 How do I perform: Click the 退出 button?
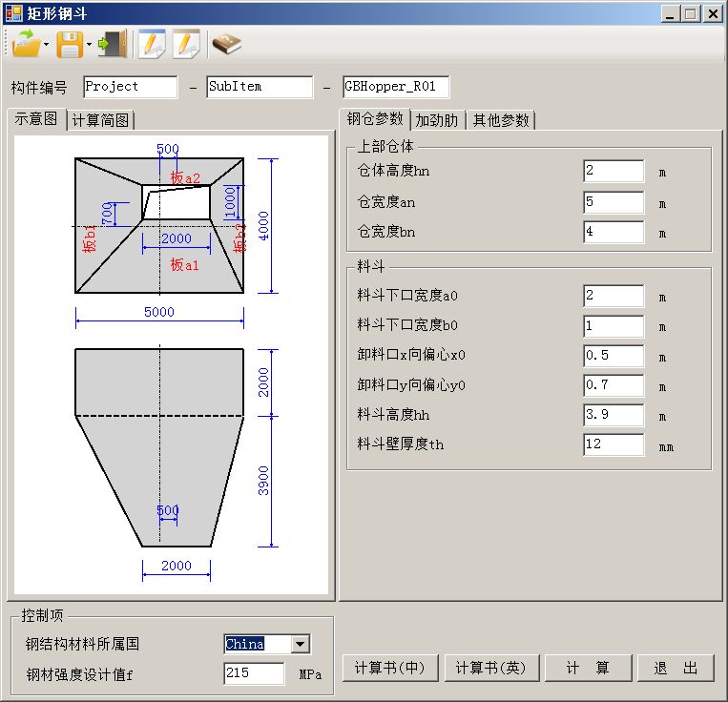click(676, 668)
